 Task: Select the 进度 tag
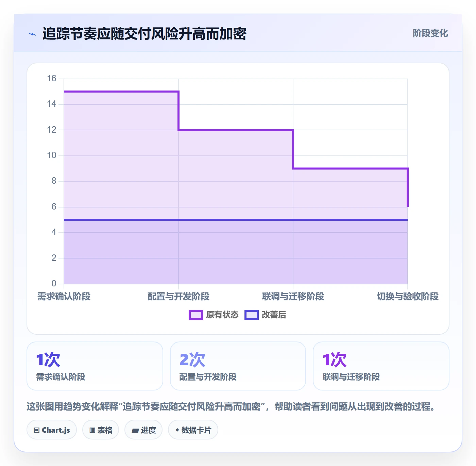[x=143, y=430]
